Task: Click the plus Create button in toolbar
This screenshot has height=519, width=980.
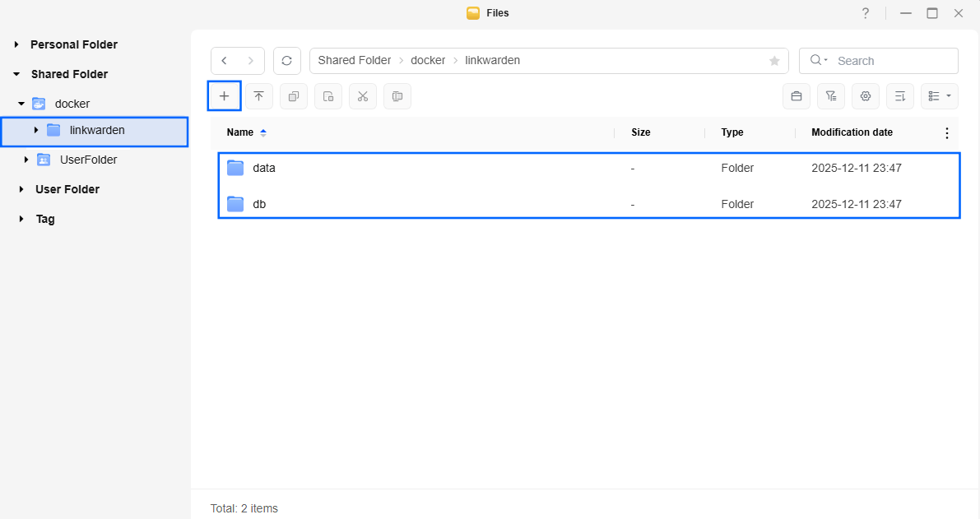Action: pyautogui.click(x=224, y=96)
